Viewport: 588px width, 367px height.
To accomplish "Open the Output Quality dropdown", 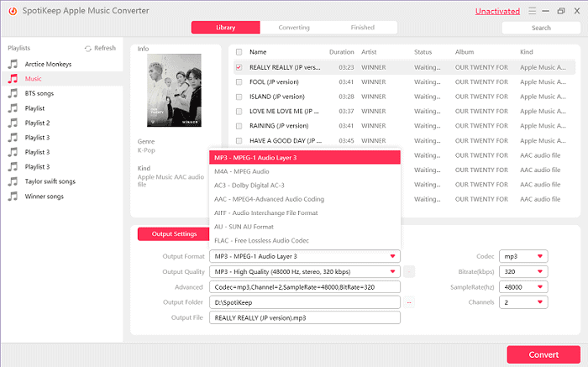I will pos(304,271).
